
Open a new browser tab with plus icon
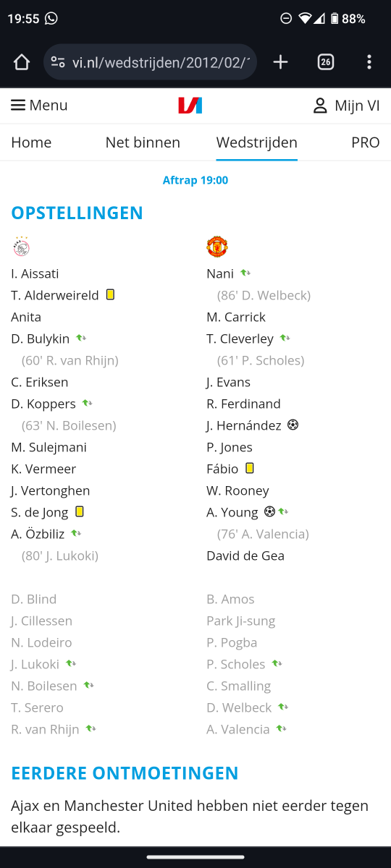(x=280, y=62)
